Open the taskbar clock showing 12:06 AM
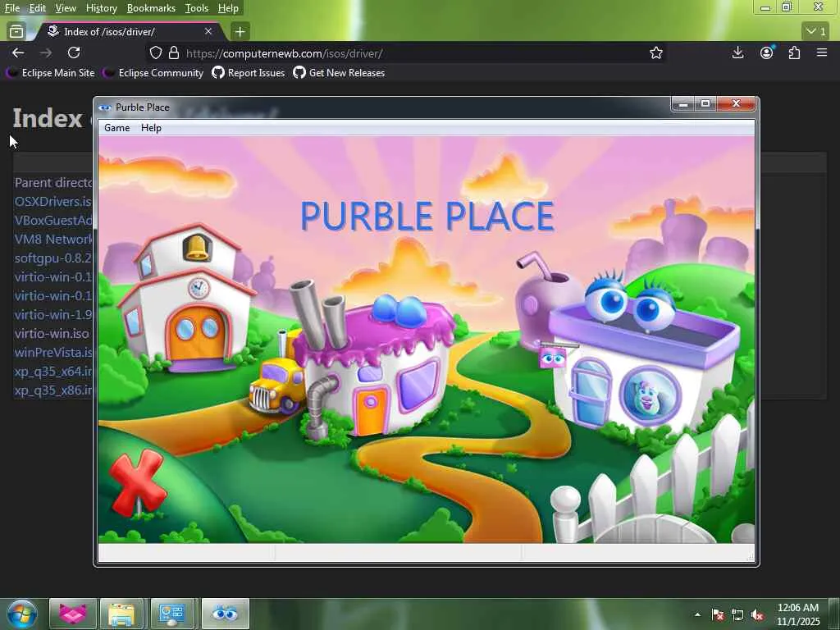The width and height of the screenshot is (840, 630). pyautogui.click(x=797, y=614)
